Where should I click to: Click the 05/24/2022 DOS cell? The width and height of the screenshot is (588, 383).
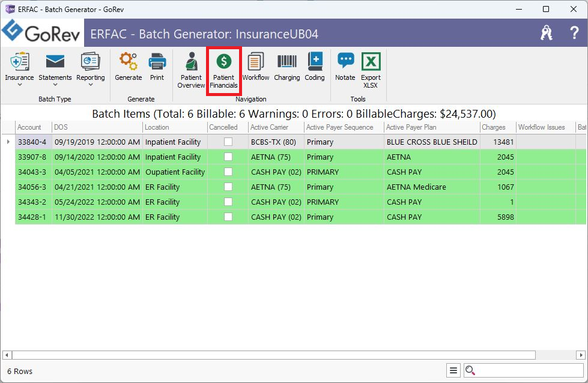coord(97,202)
